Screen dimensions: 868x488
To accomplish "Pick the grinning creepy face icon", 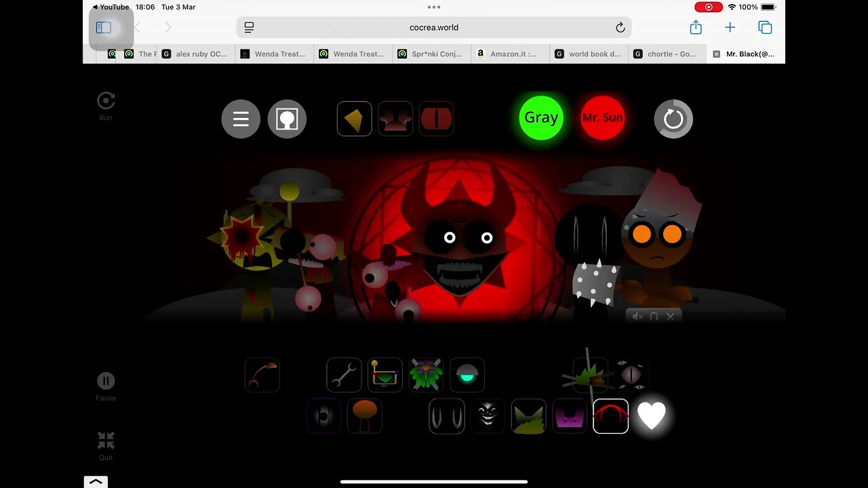I will pos(488,416).
